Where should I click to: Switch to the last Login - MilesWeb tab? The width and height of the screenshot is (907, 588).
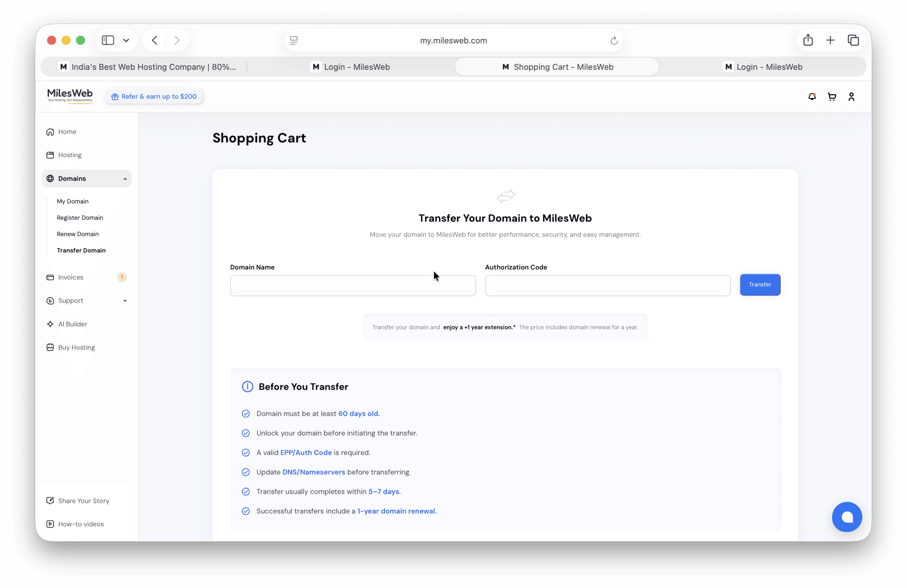pos(762,67)
